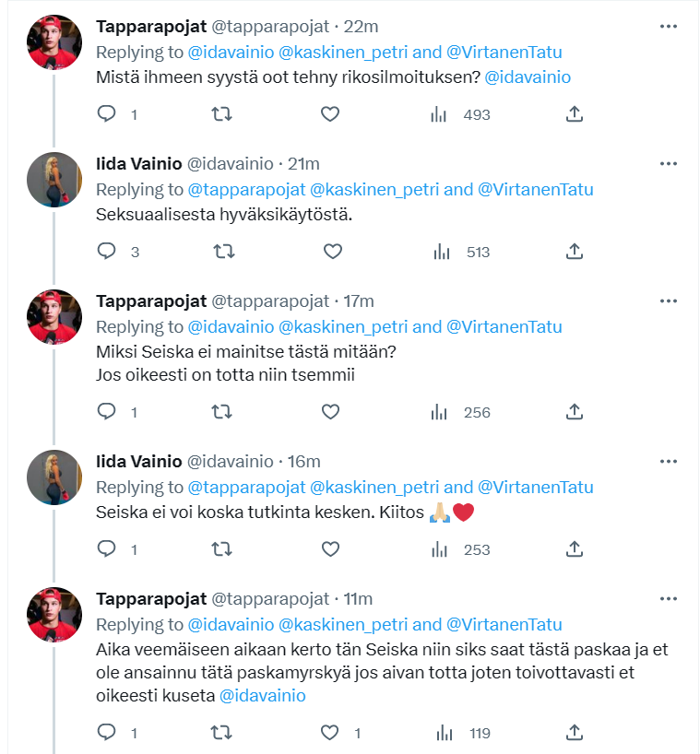Open more menu on Iida Vainio's 21m tweet
This screenshot has height=754, width=700.
click(669, 164)
